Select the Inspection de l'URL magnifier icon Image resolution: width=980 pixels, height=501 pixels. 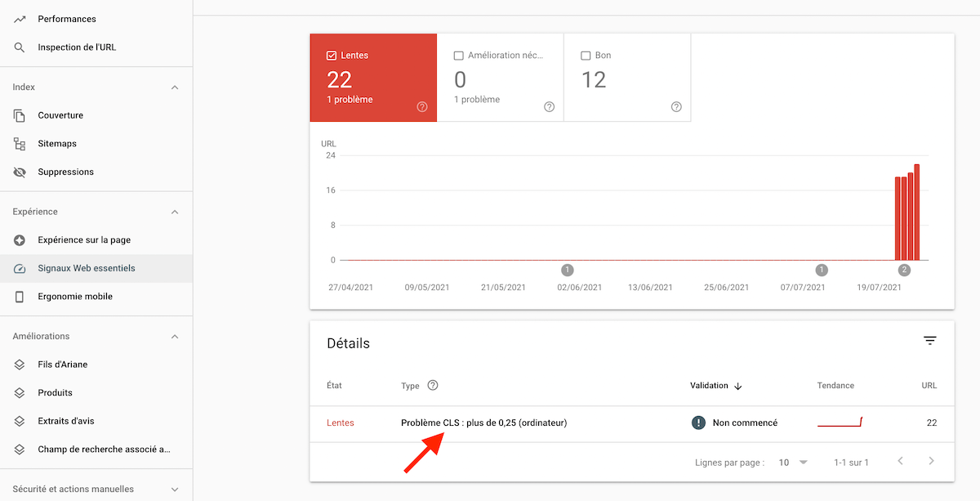(18, 47)
